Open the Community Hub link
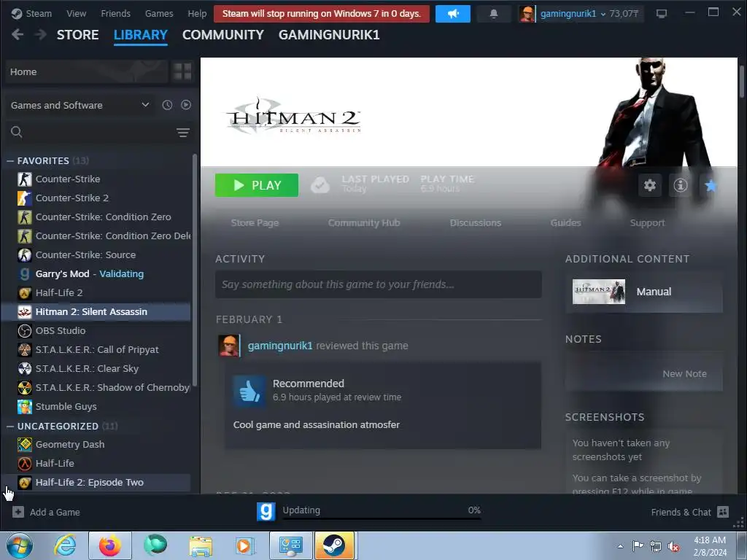Screen dimensions: 747x560 pyautogui.click(x=364, y=223)
